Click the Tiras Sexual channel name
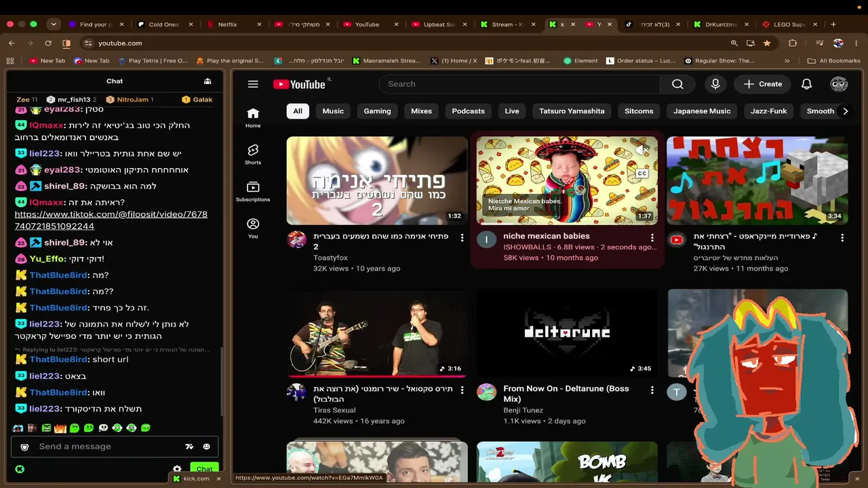The height and width of the screenshot is (488, 868). tap(334, 410)
